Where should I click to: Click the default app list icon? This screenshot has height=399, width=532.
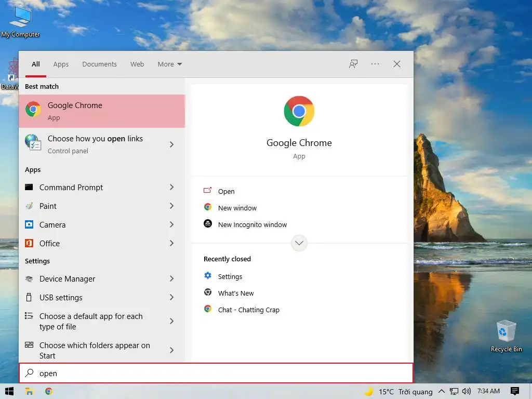tap(29, 316)
